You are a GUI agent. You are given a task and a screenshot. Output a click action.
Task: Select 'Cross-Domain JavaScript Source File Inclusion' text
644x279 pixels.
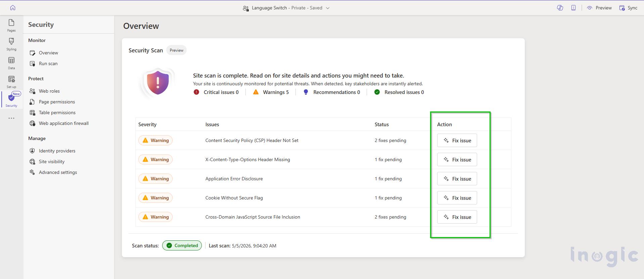[253, 217]
